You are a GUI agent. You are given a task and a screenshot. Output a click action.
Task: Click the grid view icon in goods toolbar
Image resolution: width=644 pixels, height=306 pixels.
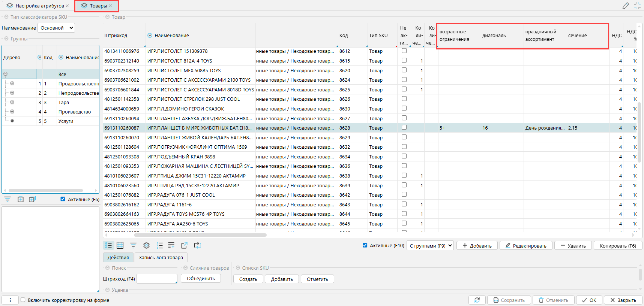tap(120, 245)
